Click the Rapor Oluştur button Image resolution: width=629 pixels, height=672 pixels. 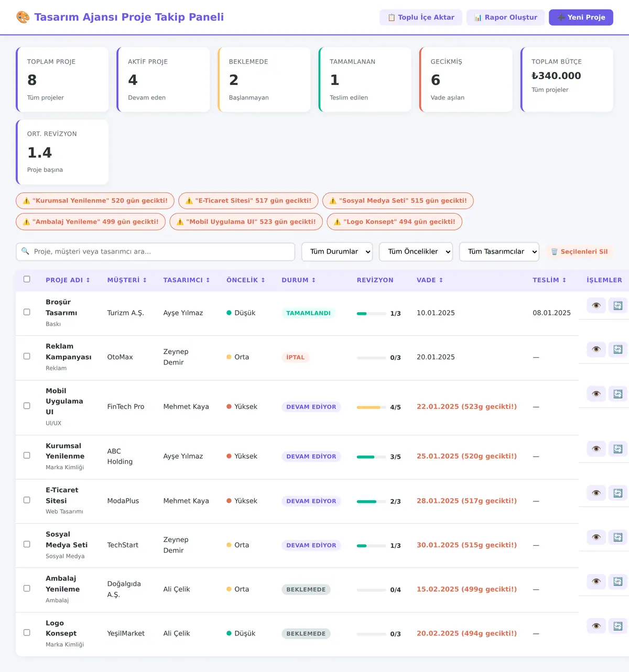click(x=506, y=17)
